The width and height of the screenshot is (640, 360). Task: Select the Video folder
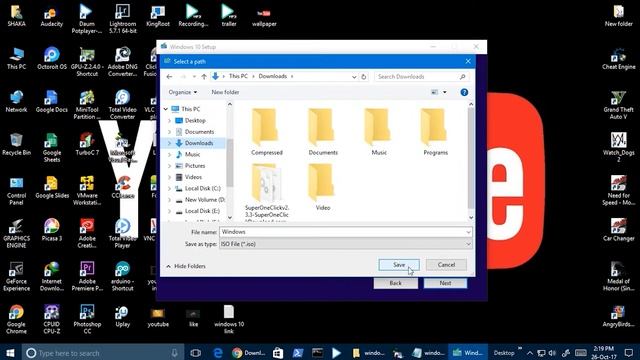[323, 187]
